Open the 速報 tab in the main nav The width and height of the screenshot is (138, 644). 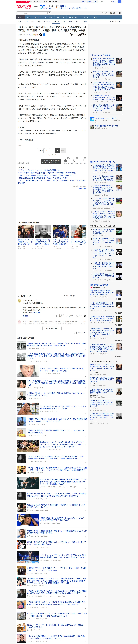click(28, 17)
